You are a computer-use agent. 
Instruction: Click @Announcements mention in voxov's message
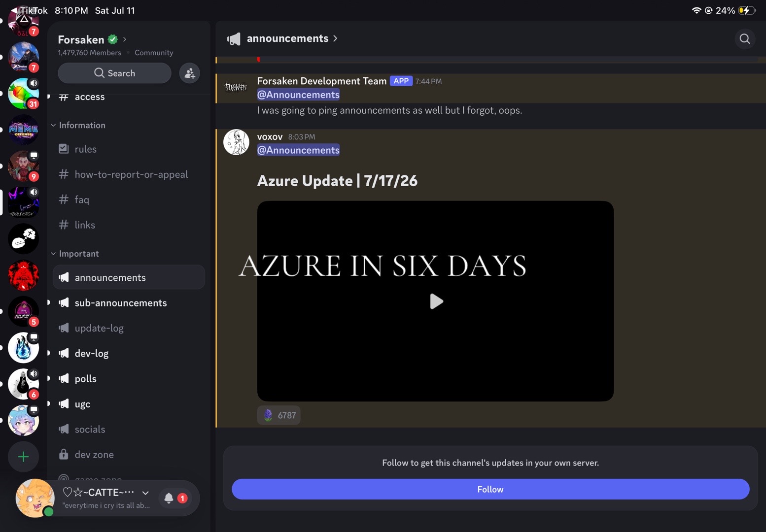(x=298, y=150)
